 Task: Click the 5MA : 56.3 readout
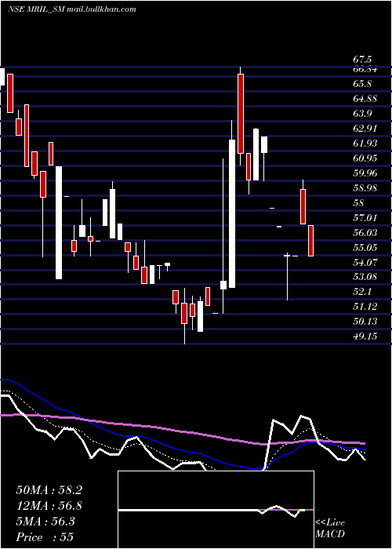tap(45, 522)
